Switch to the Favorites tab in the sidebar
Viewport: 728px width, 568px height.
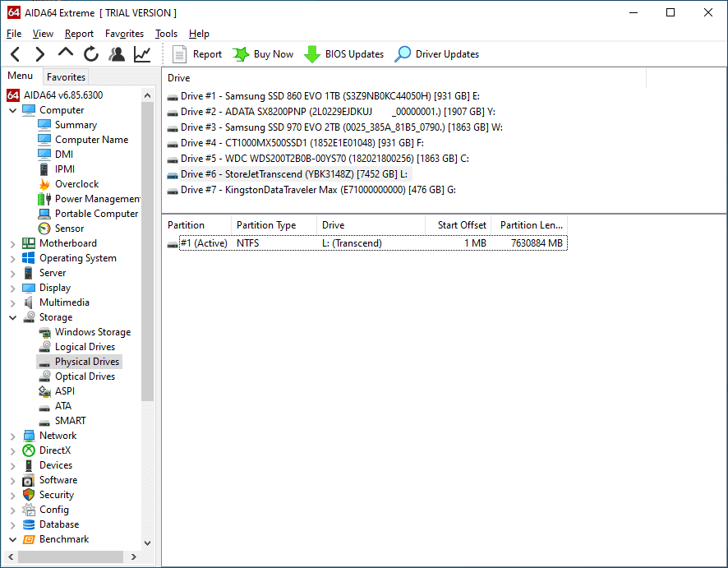tap(66, 77)
